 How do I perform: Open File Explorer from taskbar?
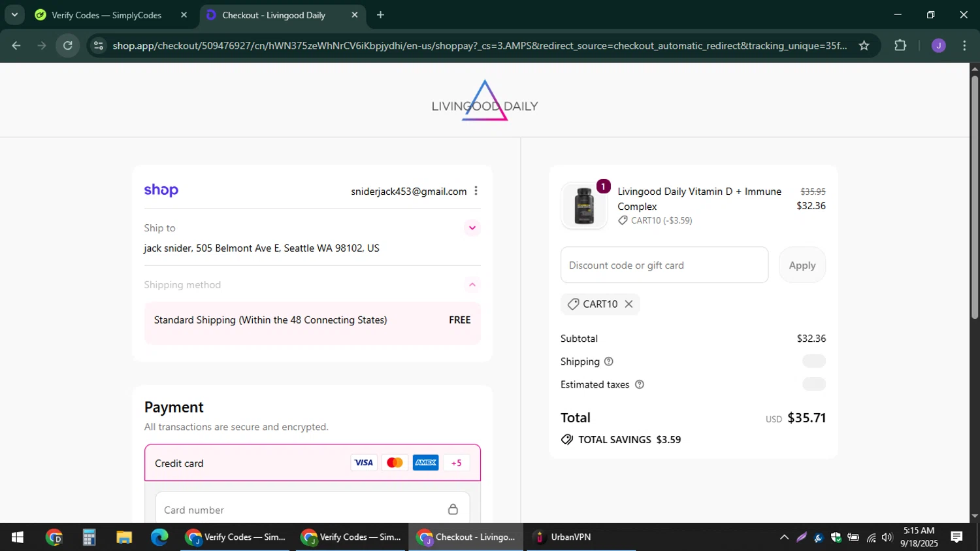[x=124, y=537]
